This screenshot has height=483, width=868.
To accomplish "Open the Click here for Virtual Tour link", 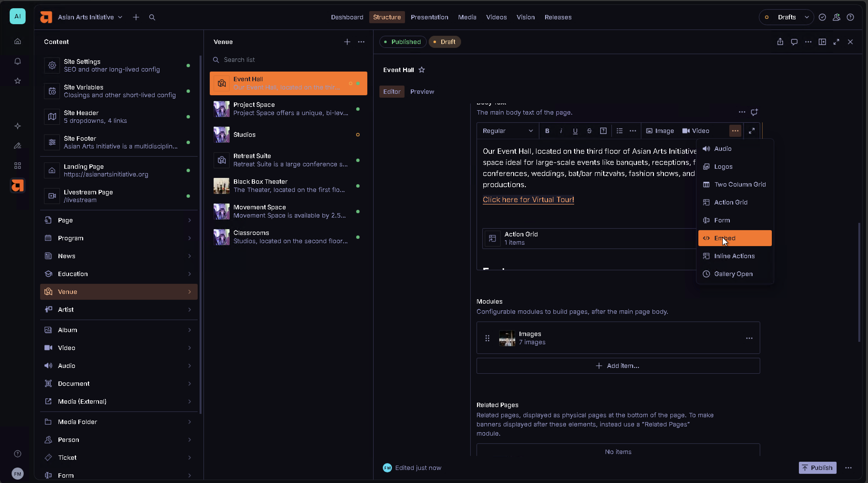I will 528,199.
